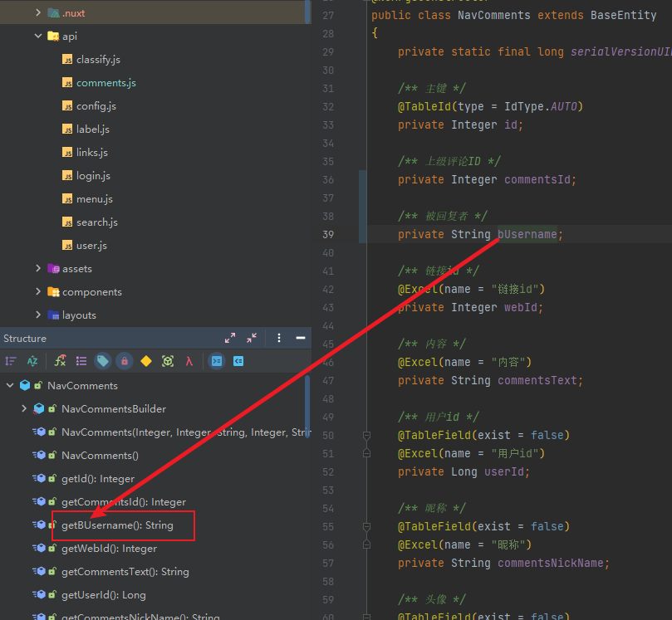Click the Expand All arrows in Structure header
The image size is (672, 620).
click(230, 338)
